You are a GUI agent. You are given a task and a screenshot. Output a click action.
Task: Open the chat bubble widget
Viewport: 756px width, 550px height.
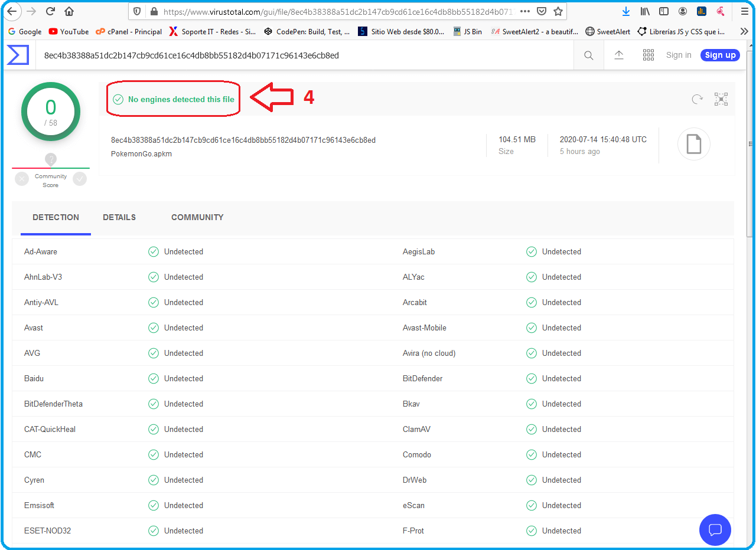(715, 529)
